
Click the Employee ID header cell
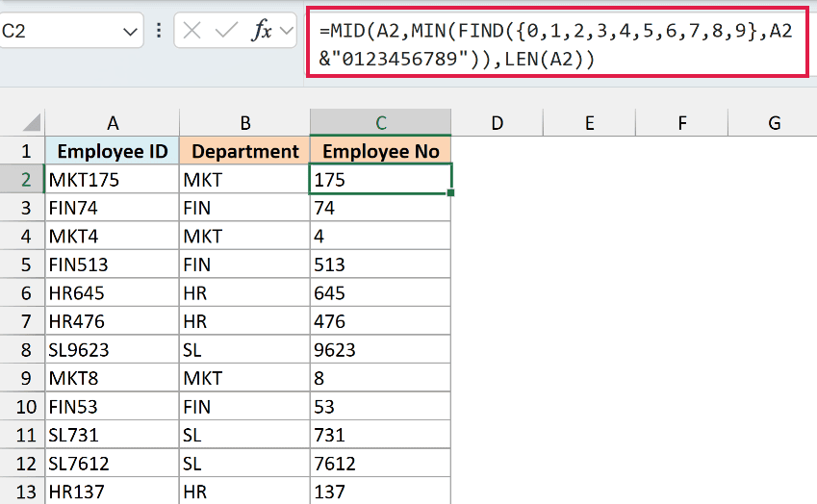[112, 151]
